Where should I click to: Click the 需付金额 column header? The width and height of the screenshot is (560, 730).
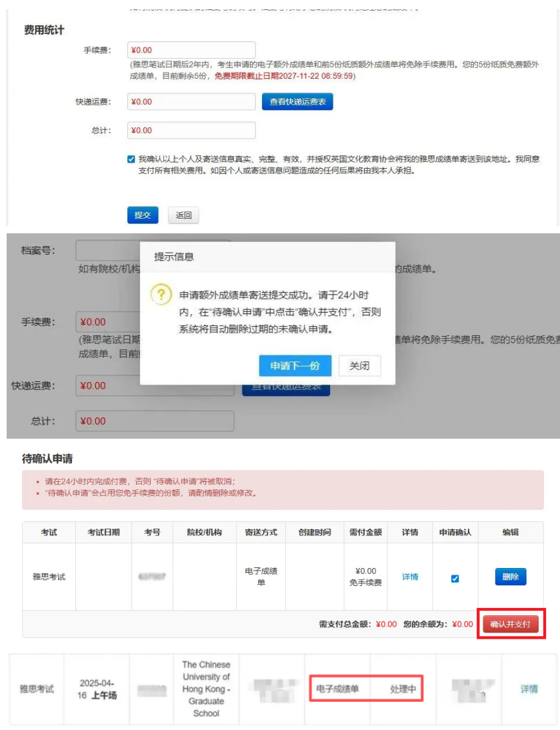pyautogui.click(x=365, y=532)
